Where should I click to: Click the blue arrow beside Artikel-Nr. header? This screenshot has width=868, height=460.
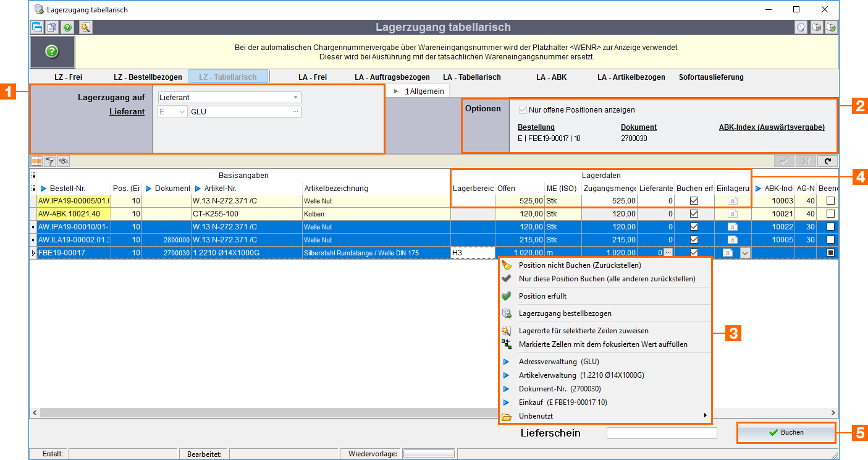198,189
